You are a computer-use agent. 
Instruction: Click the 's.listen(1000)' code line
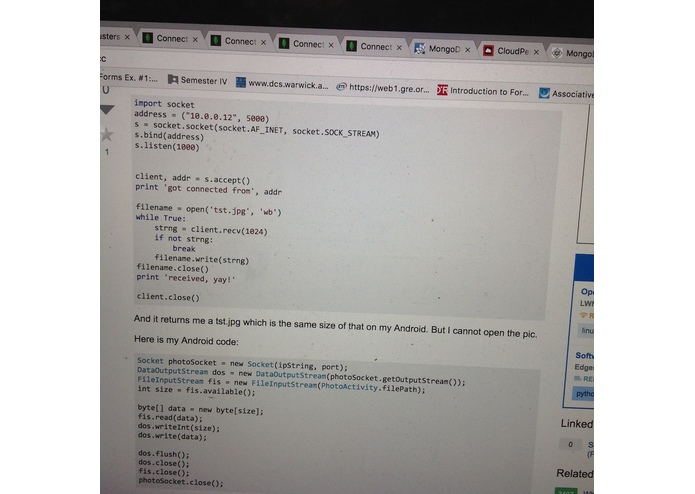coord(167,147)
